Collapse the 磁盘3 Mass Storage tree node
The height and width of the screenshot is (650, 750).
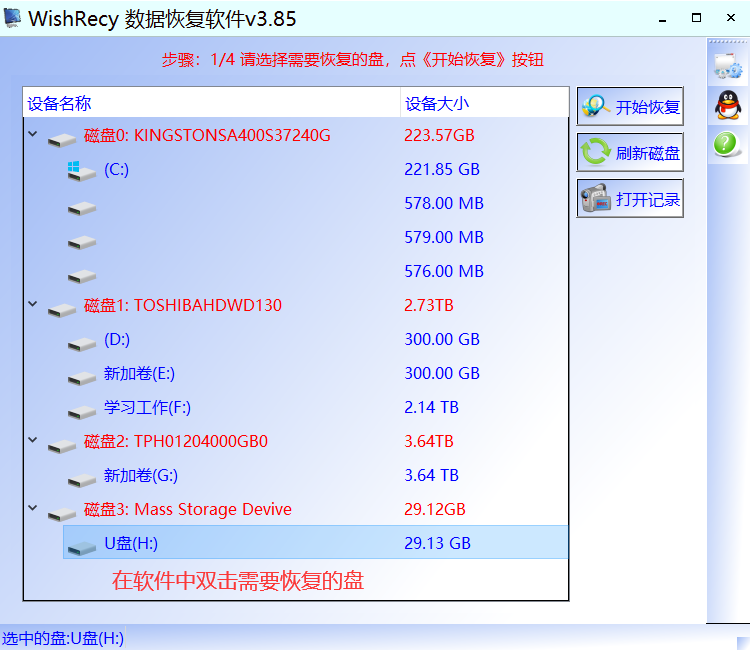pos(33,508)
